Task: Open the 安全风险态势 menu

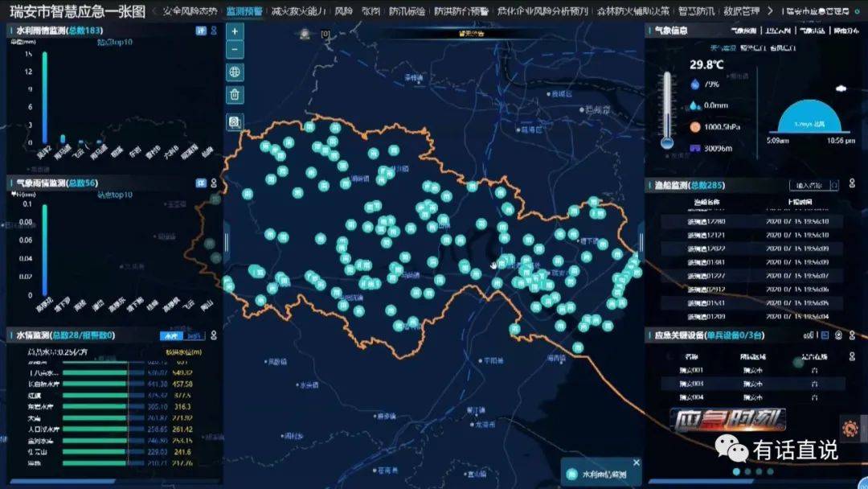Action: (x=190, y=11)
